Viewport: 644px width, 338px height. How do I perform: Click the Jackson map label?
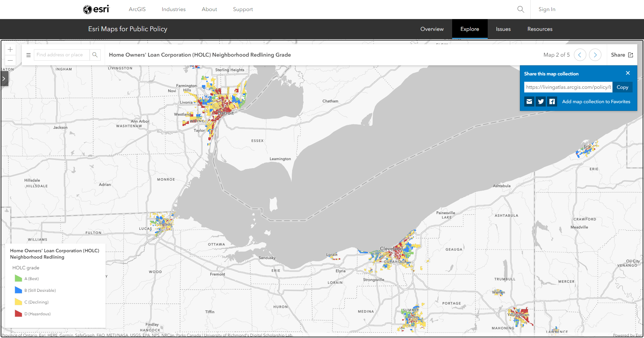[60, 128]
